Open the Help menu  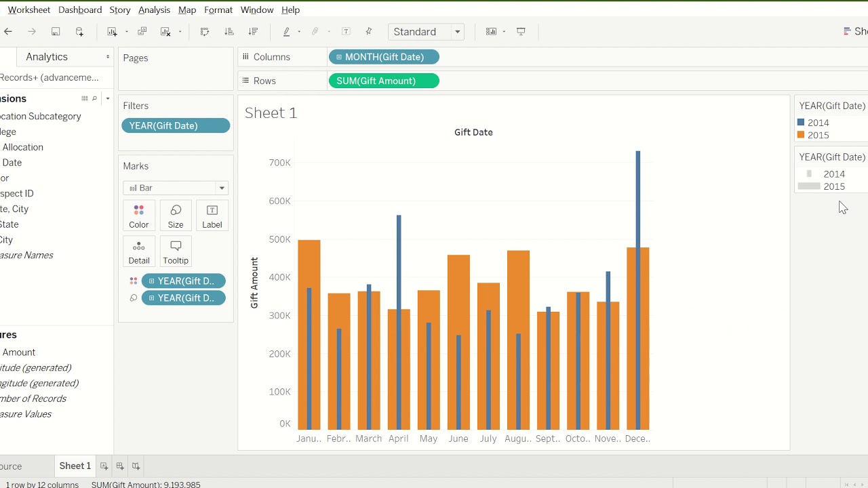tap(290, 10)
